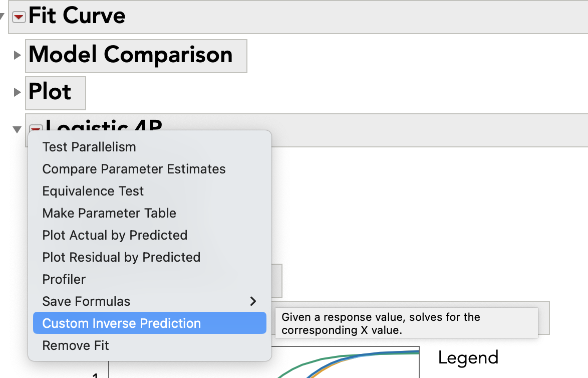Select Compare Parameter Estimates
This screenshot has height=378, width=588.
[x=134, y=169]
